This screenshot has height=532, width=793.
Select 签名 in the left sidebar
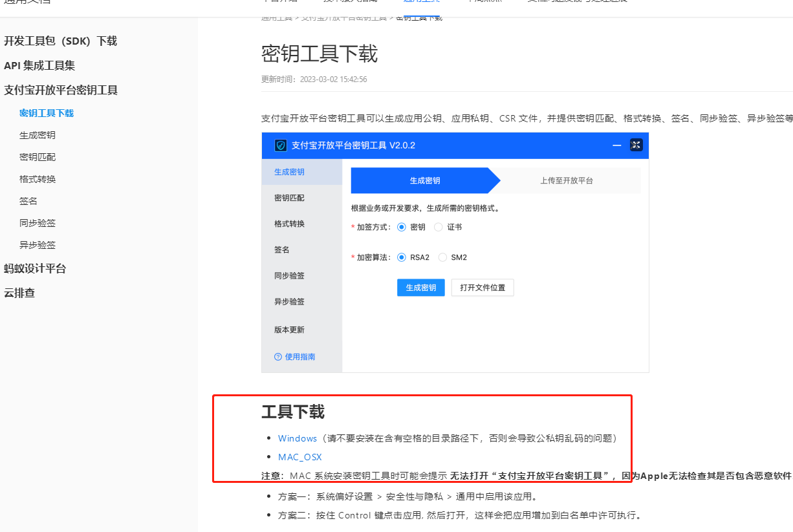pyautogui.click(x=30, y=200)
